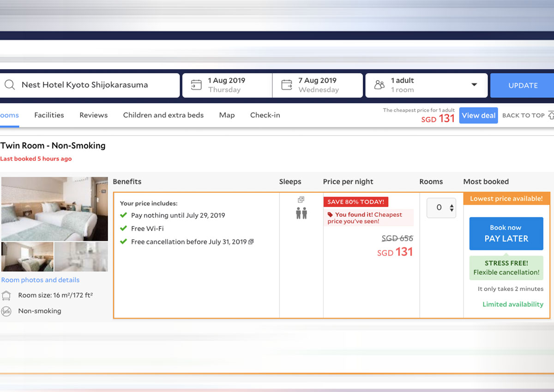Viewport: 554px width, 392px height.
Task: Switch to the Facilities tab
Action: click(x=49, y=115)
